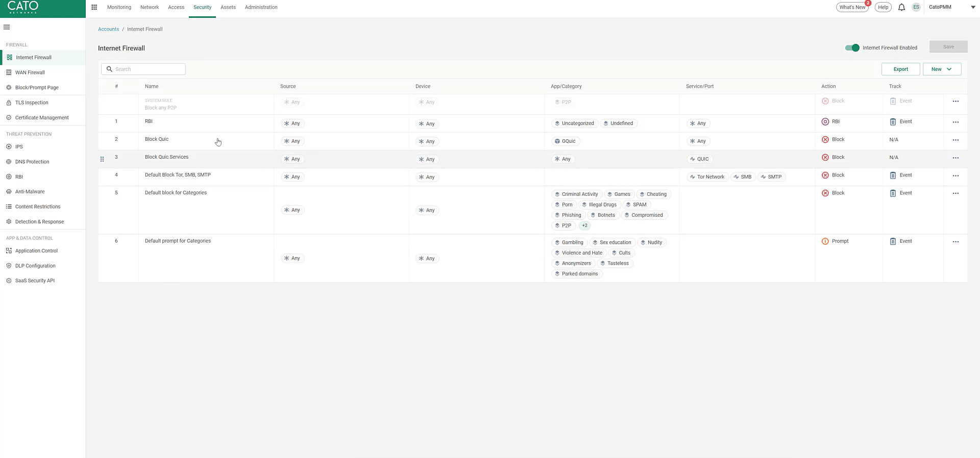Click the +2 more categories badge
This screenshot has width=980, height=458.
coord(584,225)
